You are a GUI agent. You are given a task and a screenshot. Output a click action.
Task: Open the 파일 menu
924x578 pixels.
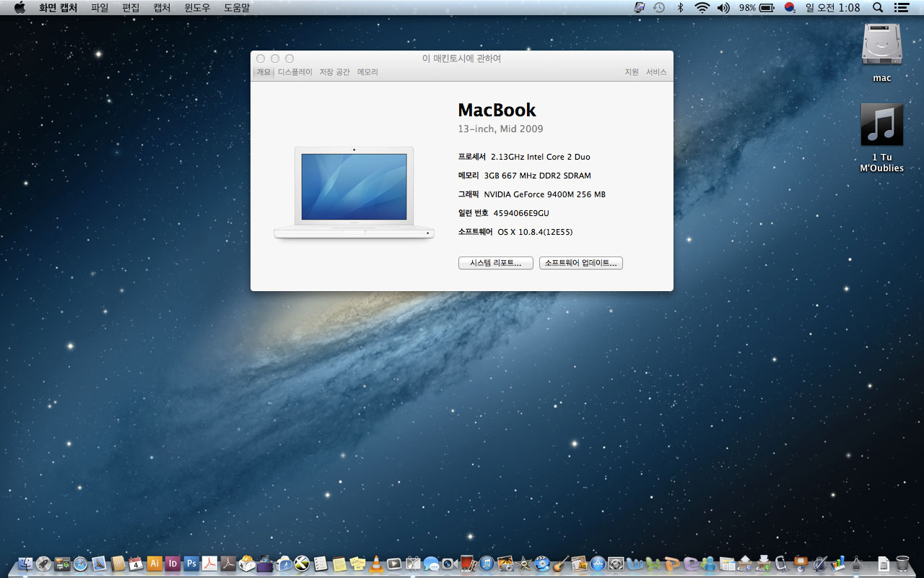tap(100, 7)
